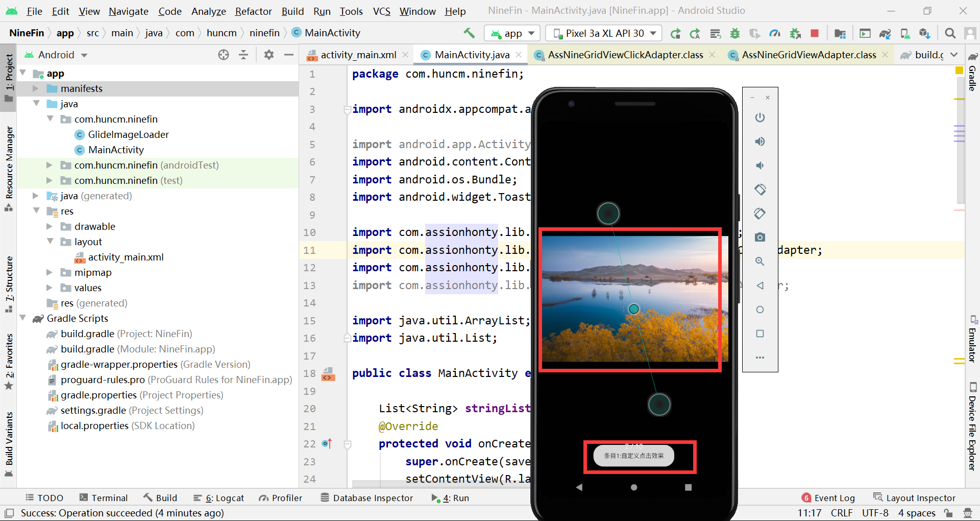Open the Database Inspector tool window
The width and height of the screenshot is (980, 521).
click(x=366, y=498)
